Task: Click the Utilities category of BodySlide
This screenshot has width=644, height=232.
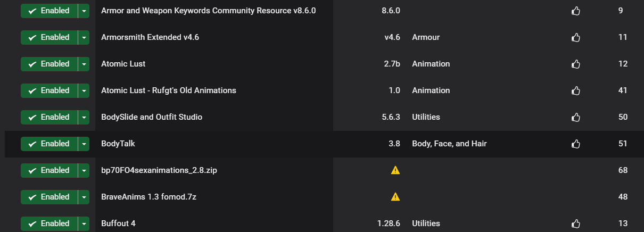Action: (426, 117)
